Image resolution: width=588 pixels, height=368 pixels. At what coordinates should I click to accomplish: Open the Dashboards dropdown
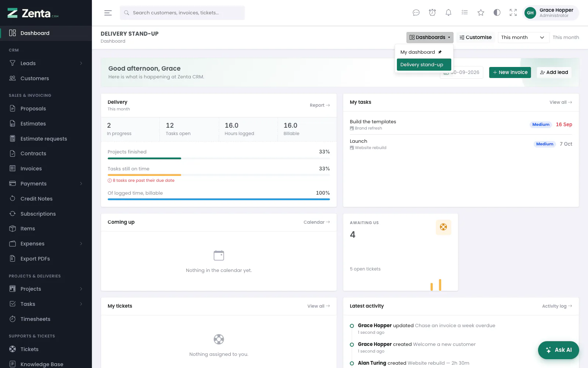pyautogui.click(x=430, y=38)
